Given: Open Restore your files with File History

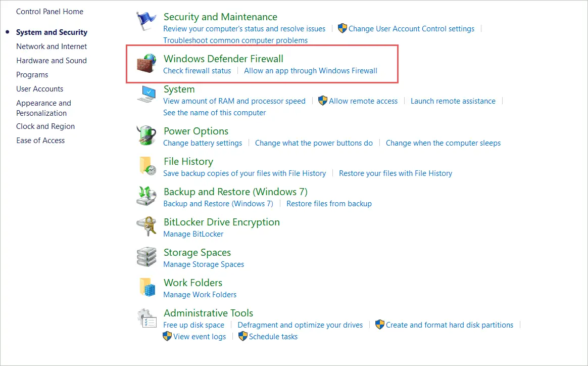Looking at the screenshot, I should point(396,173).
